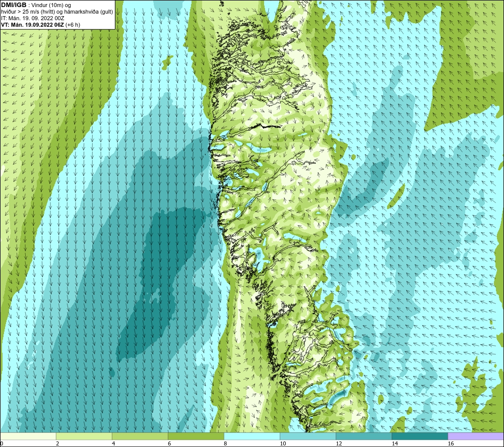Click the scale label 0

click(x=2, y=443)
